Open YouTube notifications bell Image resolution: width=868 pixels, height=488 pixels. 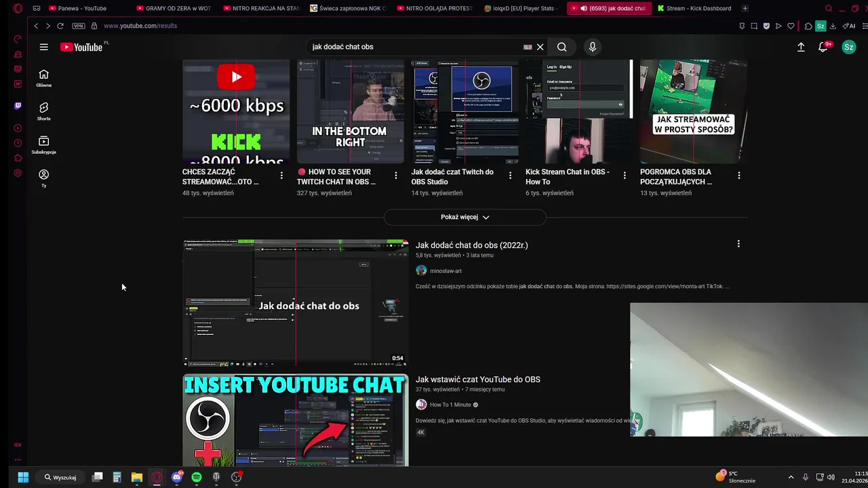point(823,47)
